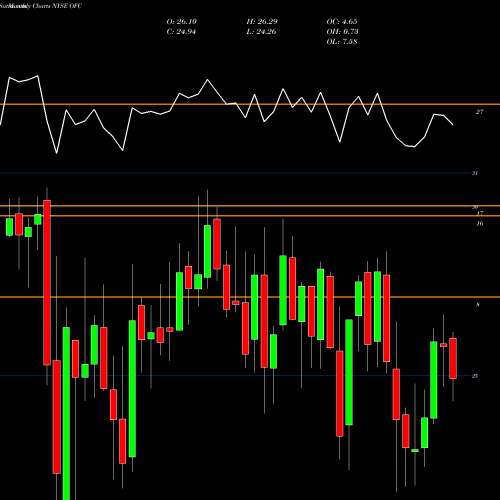The image size is (500, 500).
Task: Click the 'OL: 7.58' reading
Action: [x=342, y=42]
